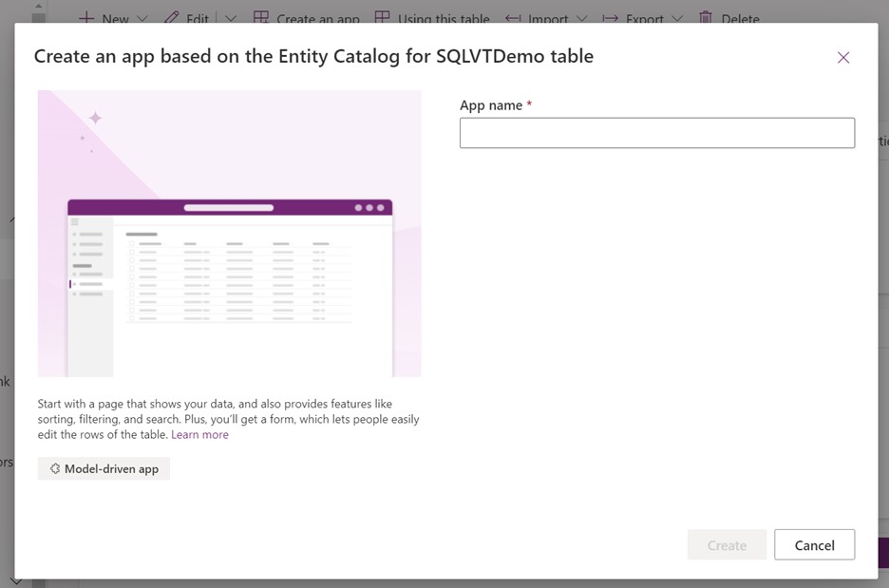Click the Import arrow icon

pos(514,16)
